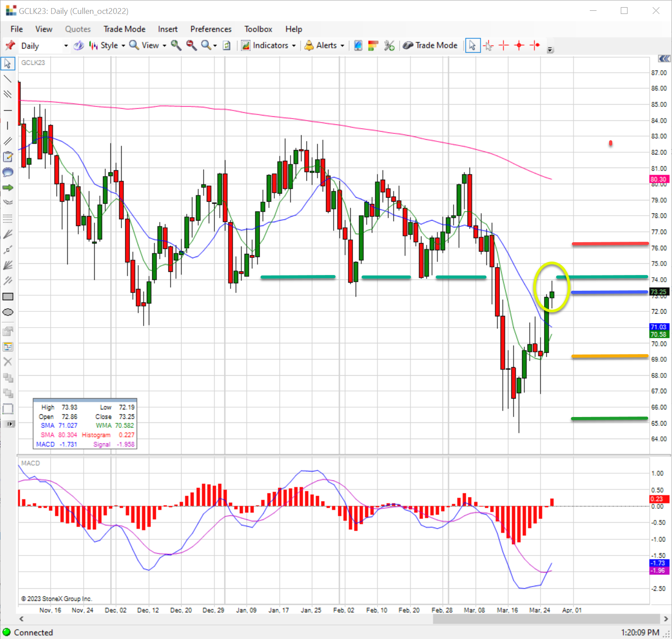672x639 pixels.
Task: Click the orange support line near 69.00
Action: coord(610,356)
